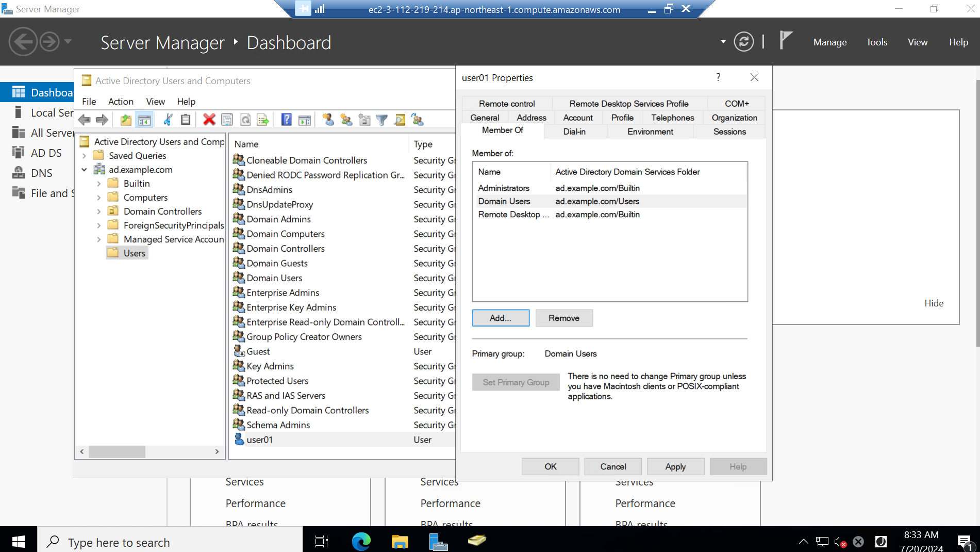This screenshot has width=980, height=552.
Task: Click the filter funnel icon
Action: (382, 120)
